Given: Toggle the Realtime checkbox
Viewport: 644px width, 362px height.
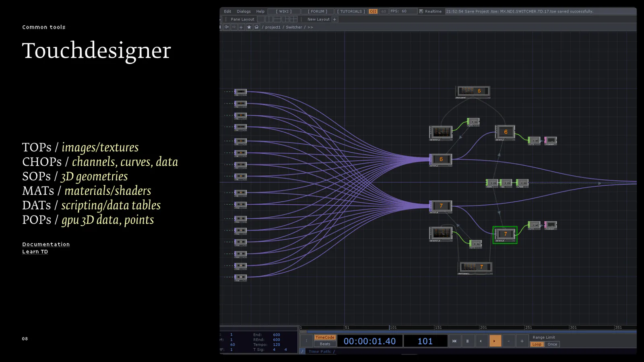Looking at the screenshot, I should click(421, 11).
